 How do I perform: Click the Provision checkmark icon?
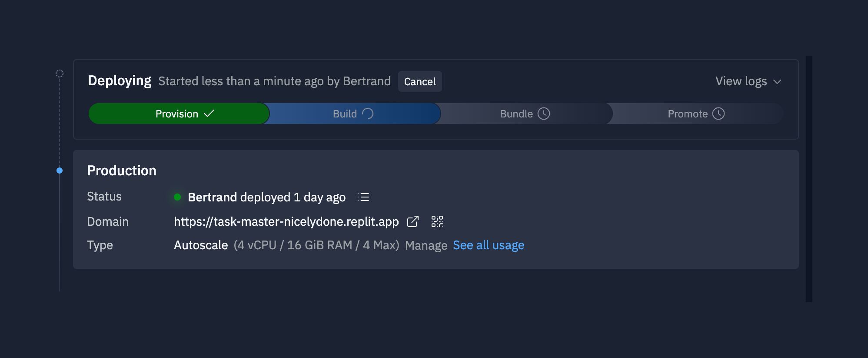[209, 114]
